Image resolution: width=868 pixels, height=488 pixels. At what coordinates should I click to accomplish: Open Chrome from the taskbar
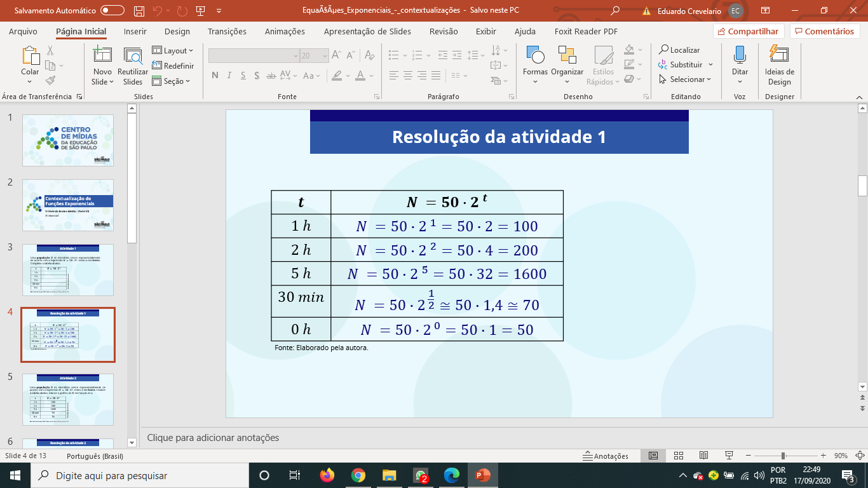[358, 475]
